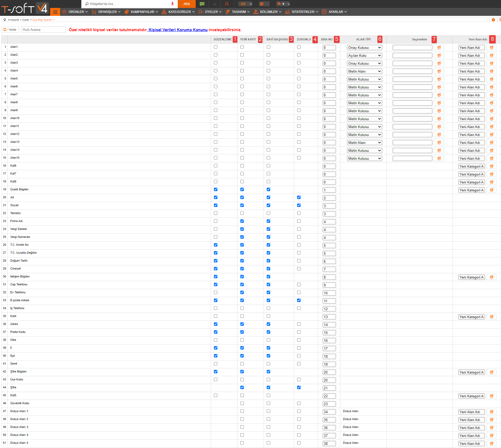Click the Seçenekler text field for Alan2
The height and width of the screenshot is (448, 501).
[412, 55]
